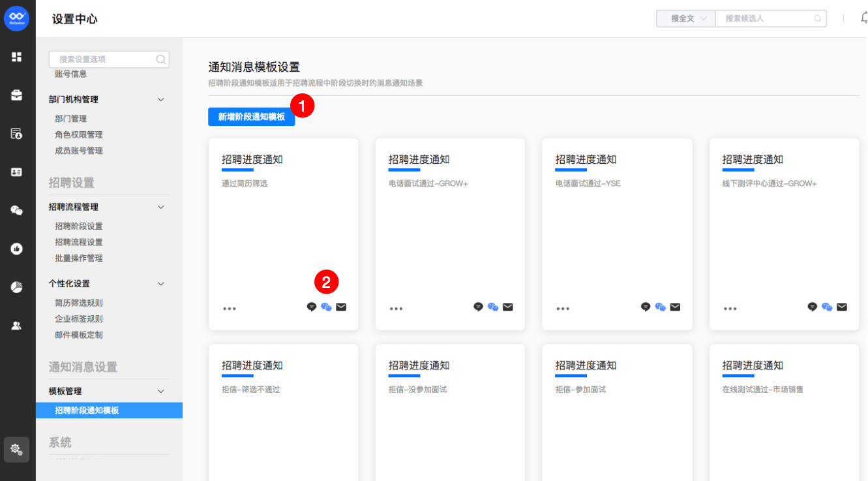Click the 新增阶段通知模板 button

point(252,117)
